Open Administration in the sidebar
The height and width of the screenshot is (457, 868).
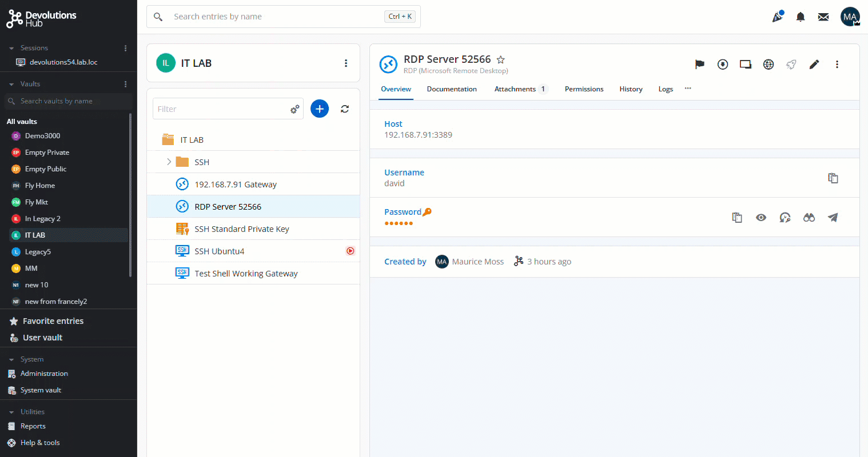click(x=44, y=374)
